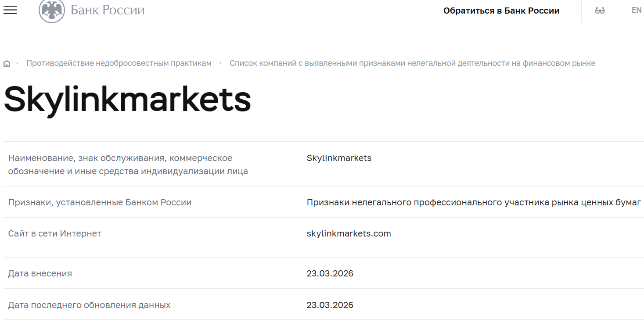Screen dimensions: 644x326
Task: Click the Дата последнего обновления данных label
Action: click(90, 305)
